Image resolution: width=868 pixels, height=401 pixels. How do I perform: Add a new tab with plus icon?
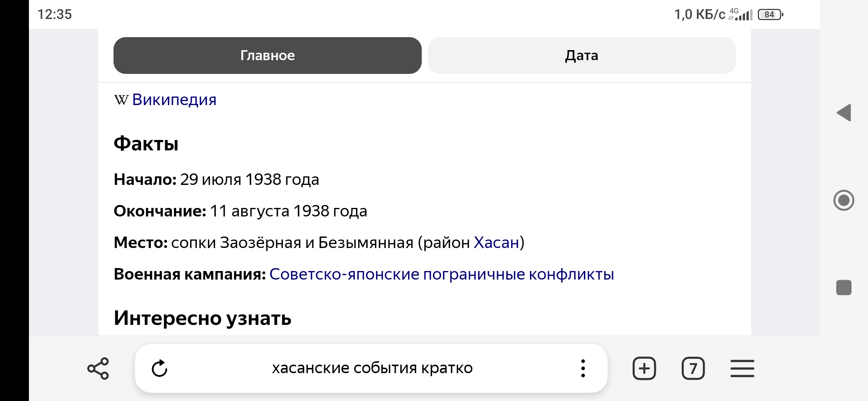point(644,368)
